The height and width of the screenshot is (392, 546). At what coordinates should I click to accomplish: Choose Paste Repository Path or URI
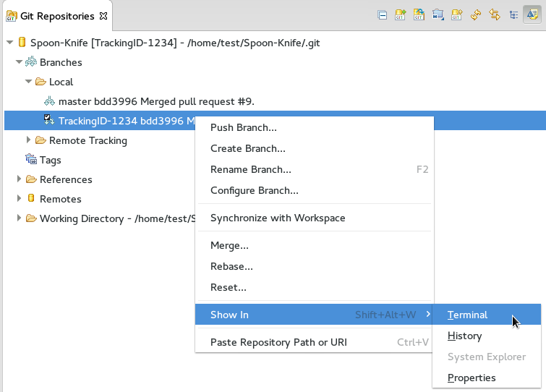point(315,342)
